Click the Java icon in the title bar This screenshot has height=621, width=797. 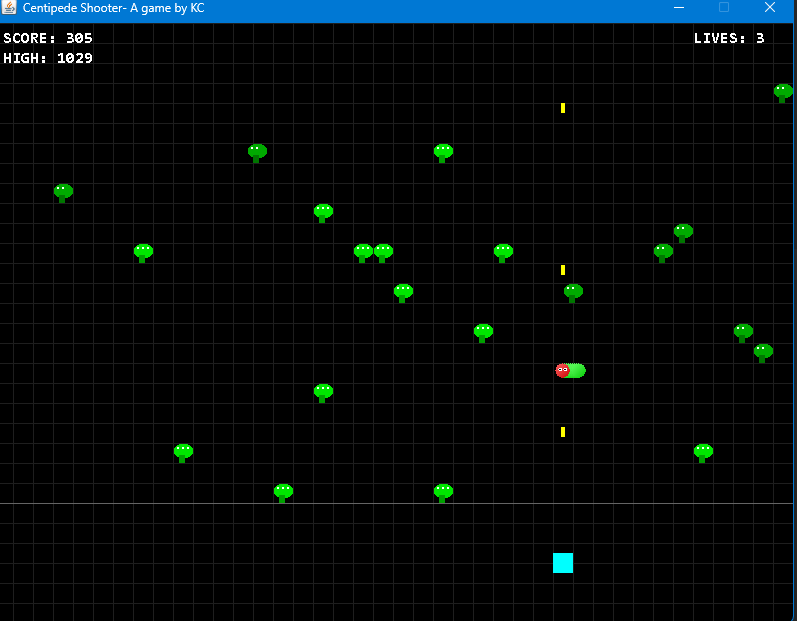point(10,8)
